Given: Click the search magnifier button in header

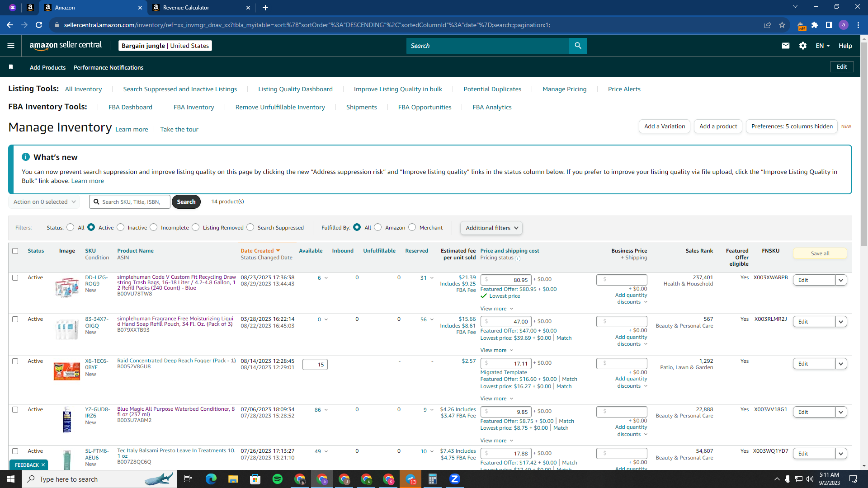Looking at the screenshot, I should (578, 46).
